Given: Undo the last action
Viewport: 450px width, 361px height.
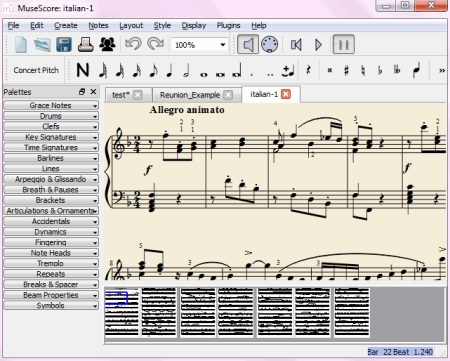Looking at the screenshot, I should 133,44.
